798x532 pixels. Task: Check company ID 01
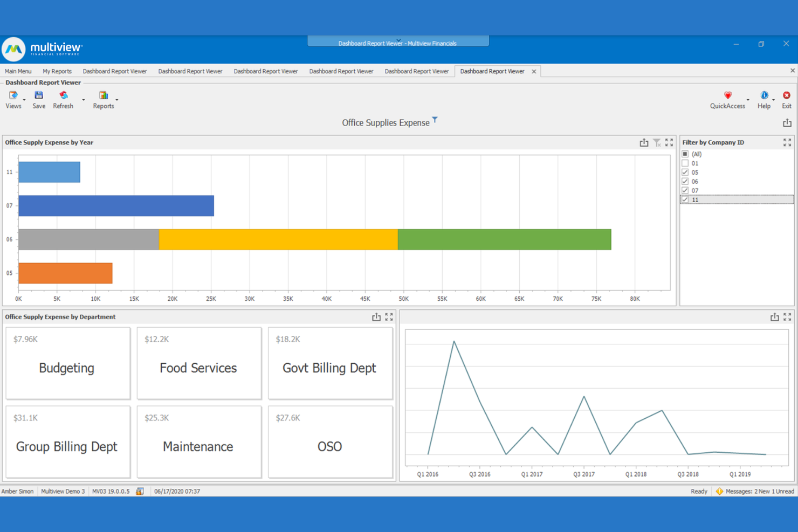click(x=685, y=163)
